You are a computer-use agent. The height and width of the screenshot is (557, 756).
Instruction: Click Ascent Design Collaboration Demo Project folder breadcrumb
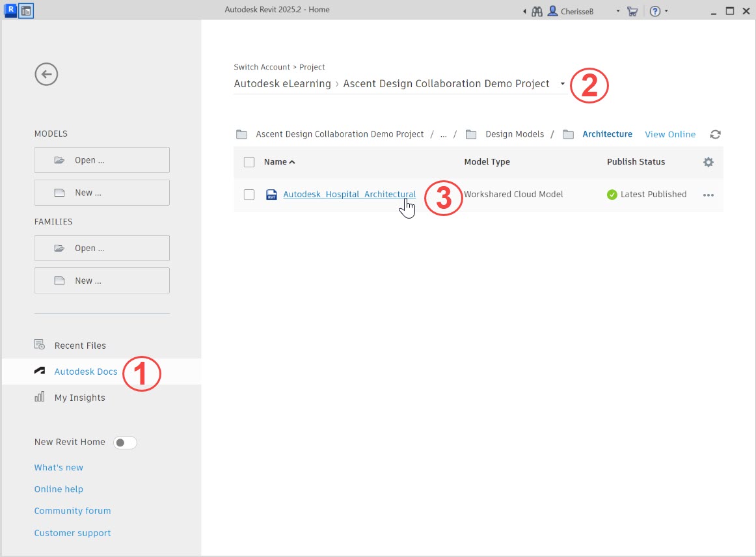(340, 134)
